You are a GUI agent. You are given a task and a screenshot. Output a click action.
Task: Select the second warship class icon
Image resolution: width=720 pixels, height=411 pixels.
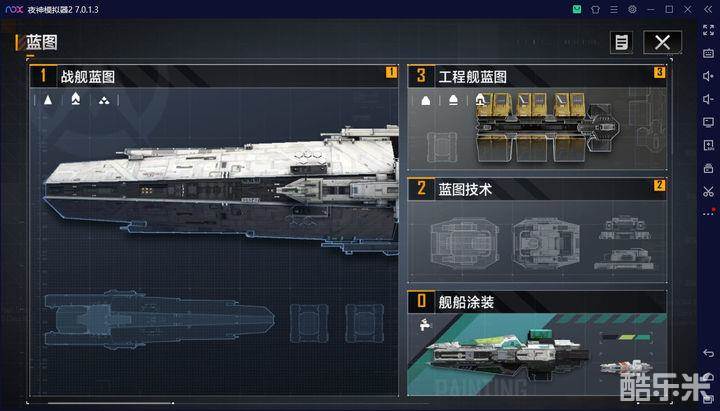[x=76, y=99]
